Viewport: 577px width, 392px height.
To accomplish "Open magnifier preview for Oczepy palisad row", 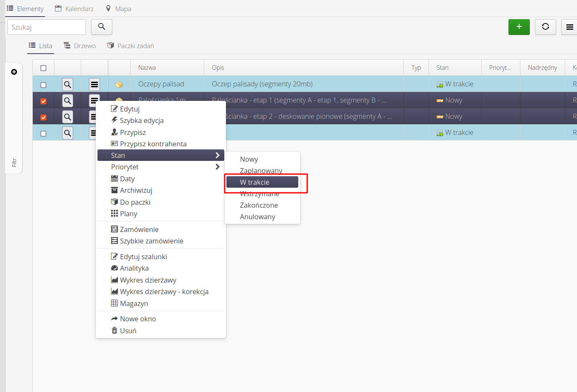I will pyautogui.click(x=68, y=84).
